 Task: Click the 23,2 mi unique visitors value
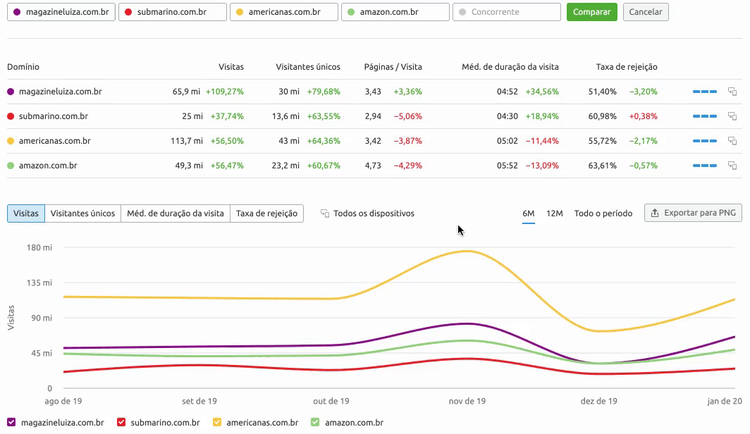point(286,165)
